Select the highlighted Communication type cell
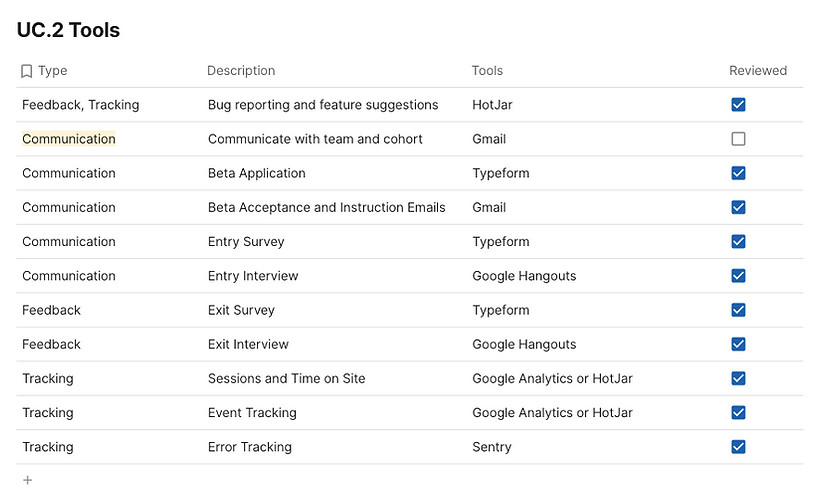 click(x=69, y=139)
